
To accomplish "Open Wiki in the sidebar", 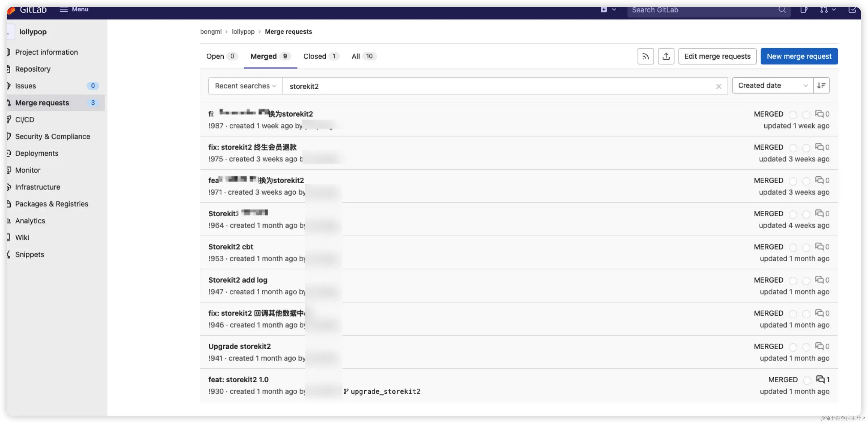I will point(22,237).
